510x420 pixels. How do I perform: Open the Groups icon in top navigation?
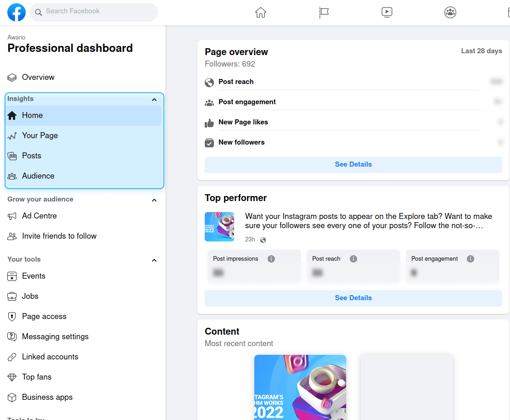[x=450, y=12]
